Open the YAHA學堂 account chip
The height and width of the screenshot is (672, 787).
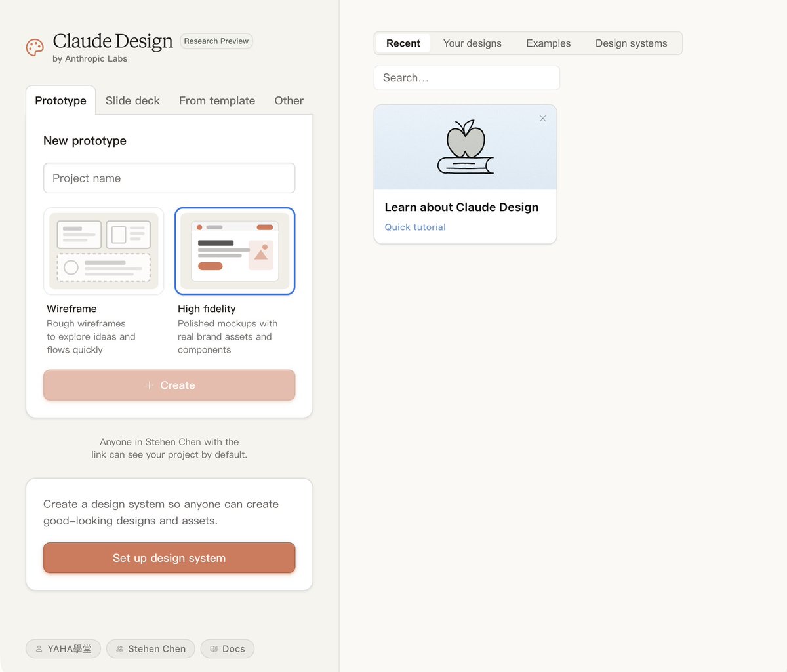[x=63, y=649]
